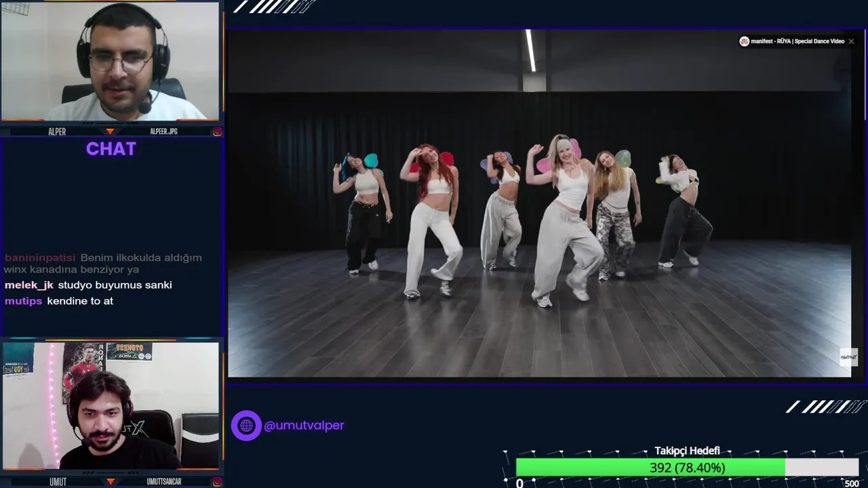Click the dance video player area
The image size is (868, 488).
click(539, 203)
